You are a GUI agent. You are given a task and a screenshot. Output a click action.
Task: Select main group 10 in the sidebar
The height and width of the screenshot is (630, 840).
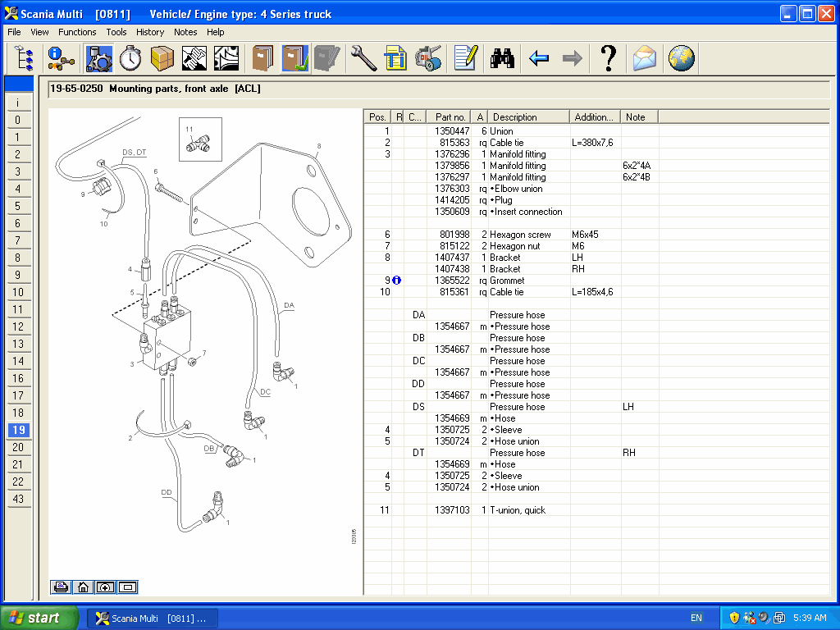point(18,293)
